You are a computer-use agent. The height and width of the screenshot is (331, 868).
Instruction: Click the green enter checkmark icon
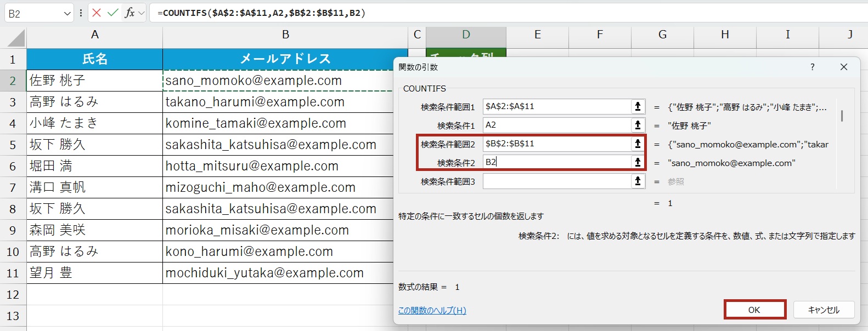pos(113,13)
